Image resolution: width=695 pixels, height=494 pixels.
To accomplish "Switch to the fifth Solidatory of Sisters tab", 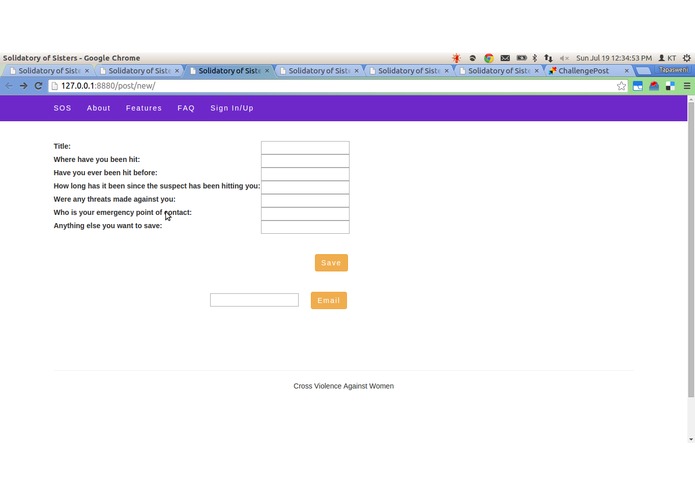I will click(409, 71).
